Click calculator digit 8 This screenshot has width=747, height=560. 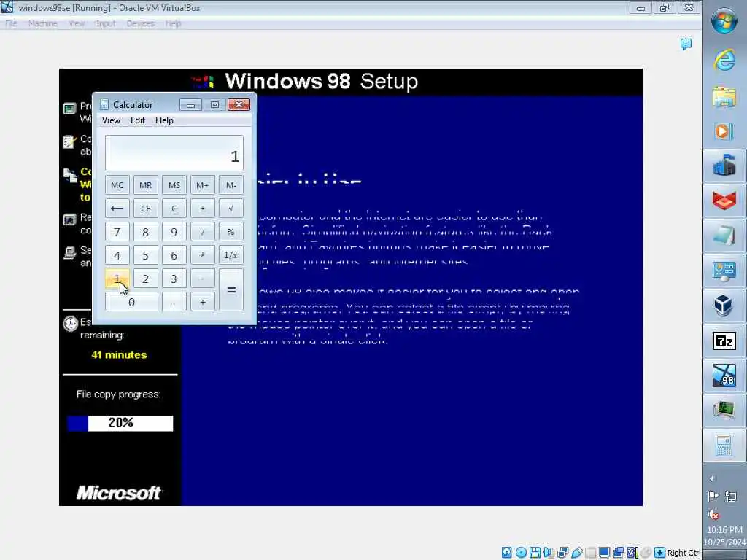(146, 232)
